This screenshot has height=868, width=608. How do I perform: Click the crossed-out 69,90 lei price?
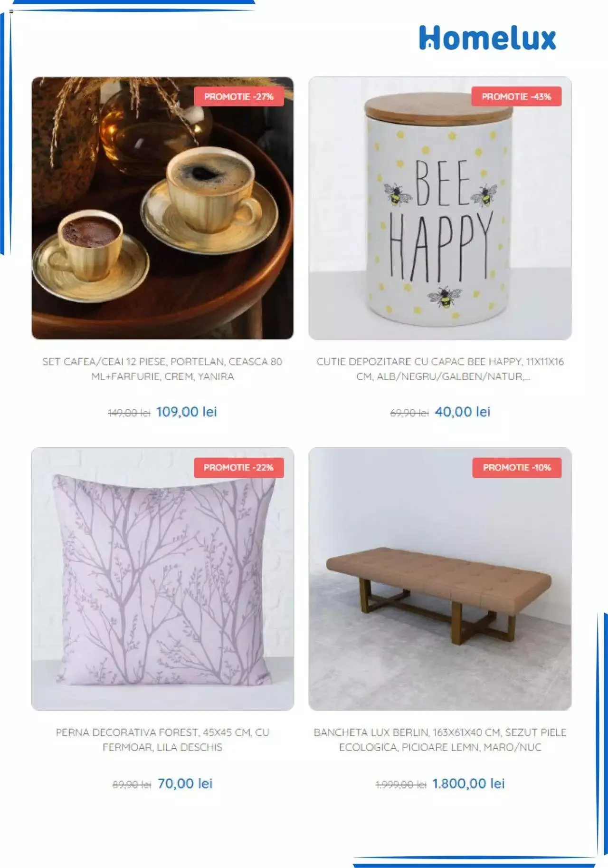(x=409, y=413)
